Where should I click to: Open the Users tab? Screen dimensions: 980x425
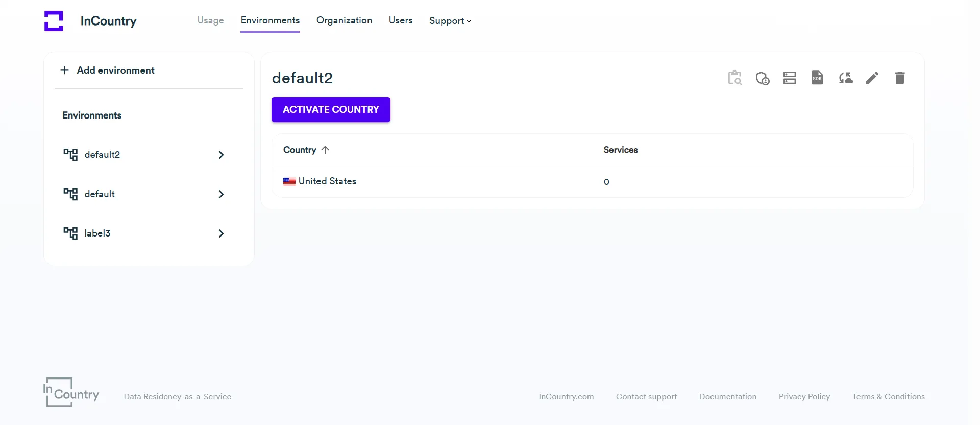[401, 20]
